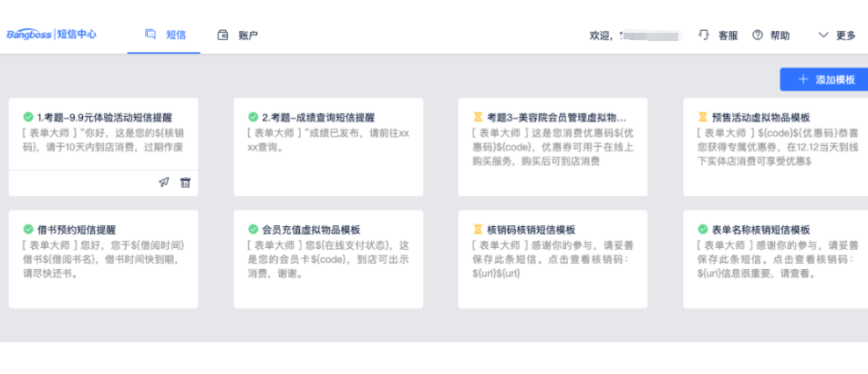Viewport: 868px width, 374px height.
Task: Click the green check on 表单名称核销短信模板
Action: pos(702,229)
